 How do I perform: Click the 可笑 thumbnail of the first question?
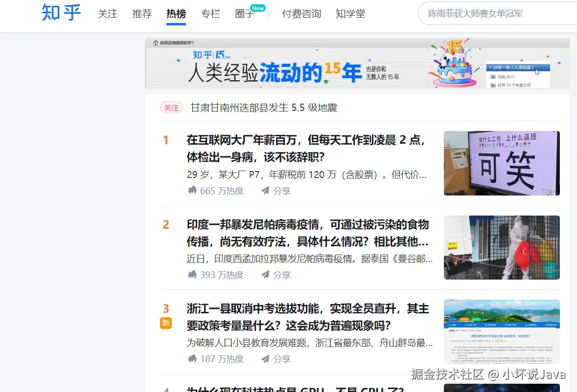pos(501,163)
